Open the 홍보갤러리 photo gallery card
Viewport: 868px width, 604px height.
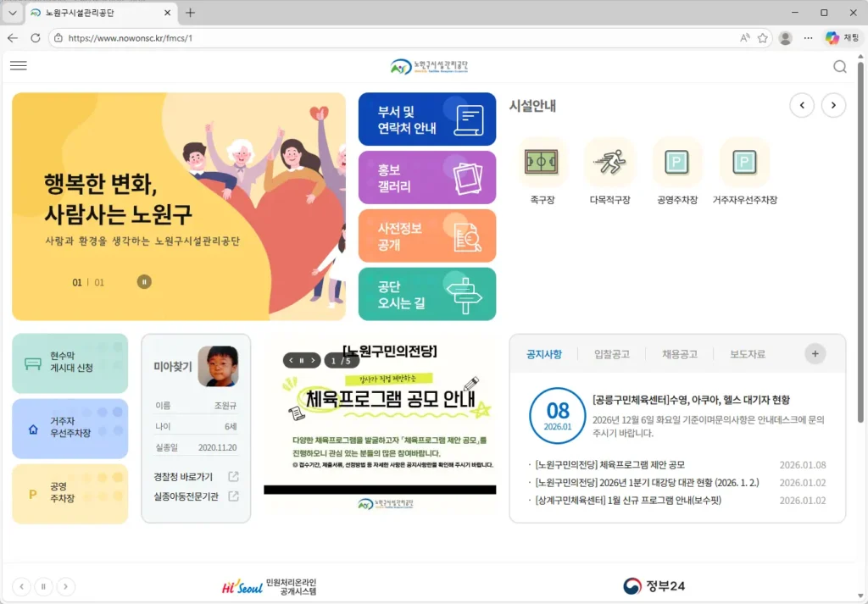click(427, 177)
